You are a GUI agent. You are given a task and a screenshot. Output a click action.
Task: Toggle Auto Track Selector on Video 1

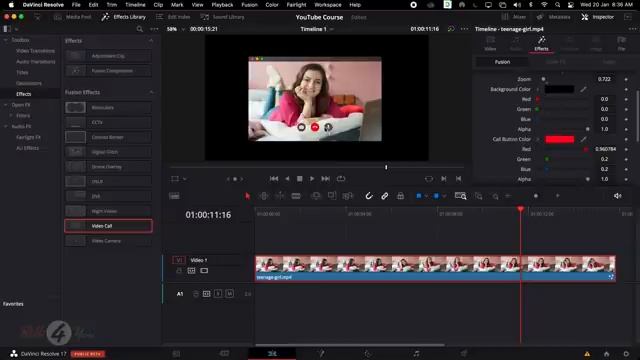click(191, 271)
